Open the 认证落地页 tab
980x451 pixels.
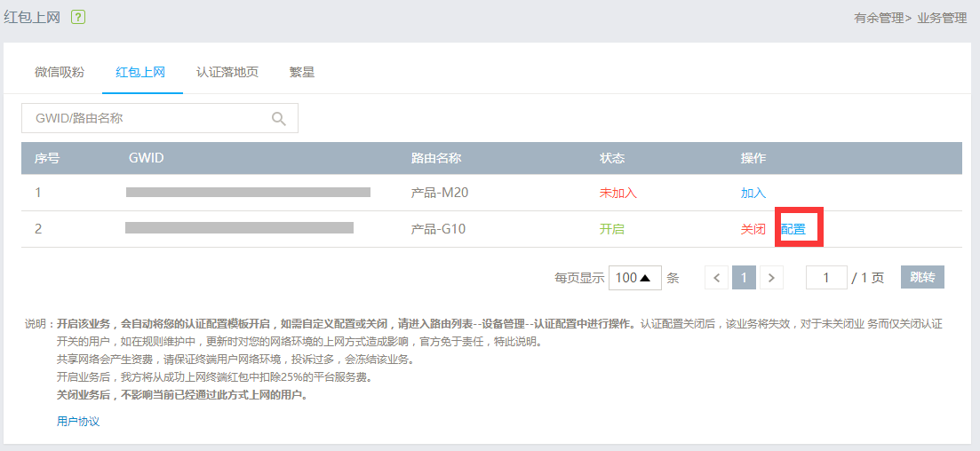click(x=227, y=72)
